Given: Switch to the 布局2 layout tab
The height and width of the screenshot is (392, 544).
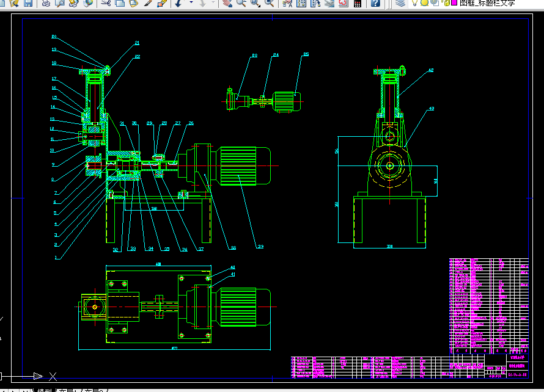Looking at the screenshot, I should [x=94, y=390].
